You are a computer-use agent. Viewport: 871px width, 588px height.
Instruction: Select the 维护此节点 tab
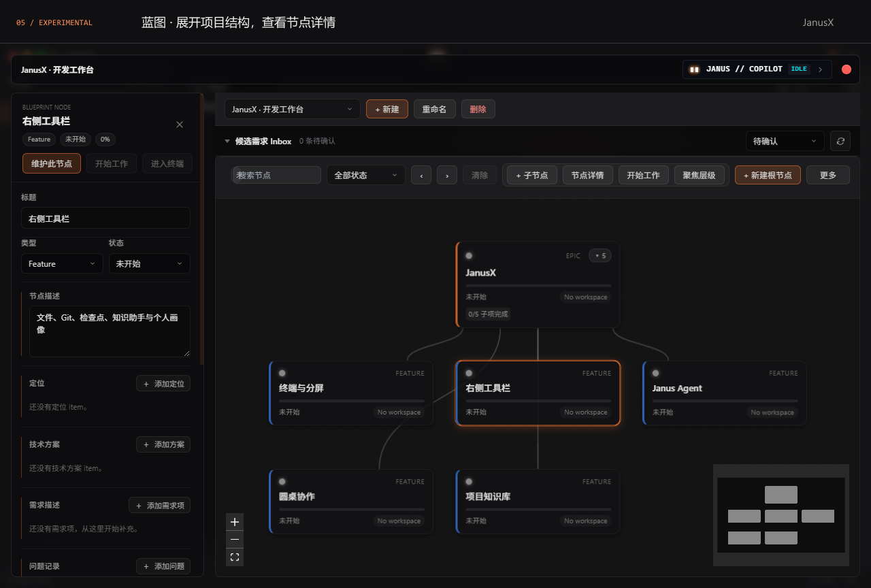pyautogui.click(x=52, y=163)
